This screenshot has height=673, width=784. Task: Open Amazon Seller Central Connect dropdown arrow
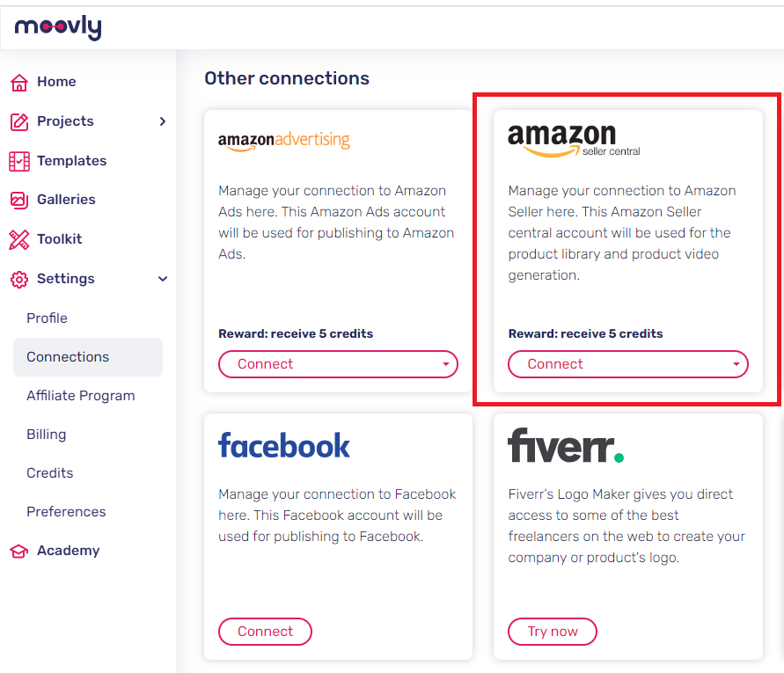[x=736, y=364]
